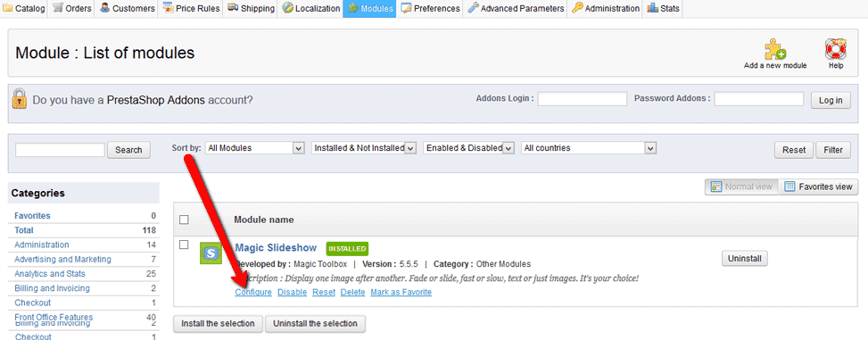The width and height of the screenshot is (868, 340).
Task: Click the Mark as Favorite link
Action: [x=401, y=293]
